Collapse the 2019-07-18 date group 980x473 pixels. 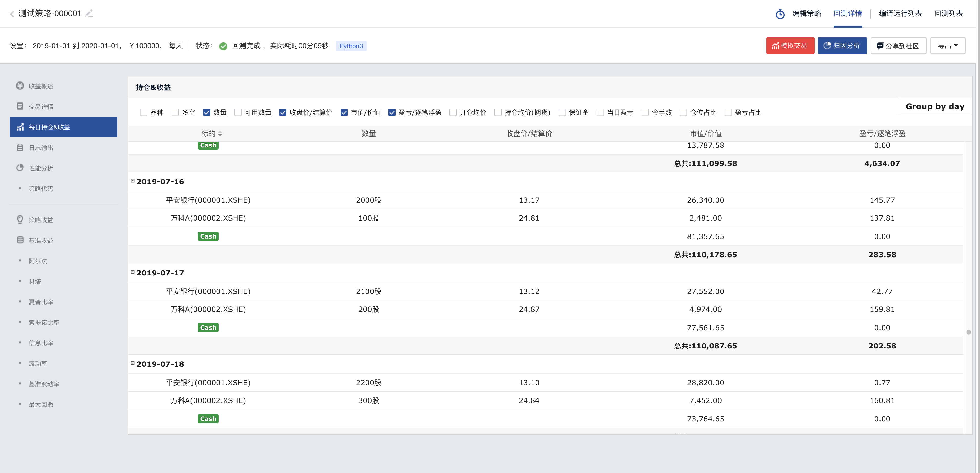(132, 363)
